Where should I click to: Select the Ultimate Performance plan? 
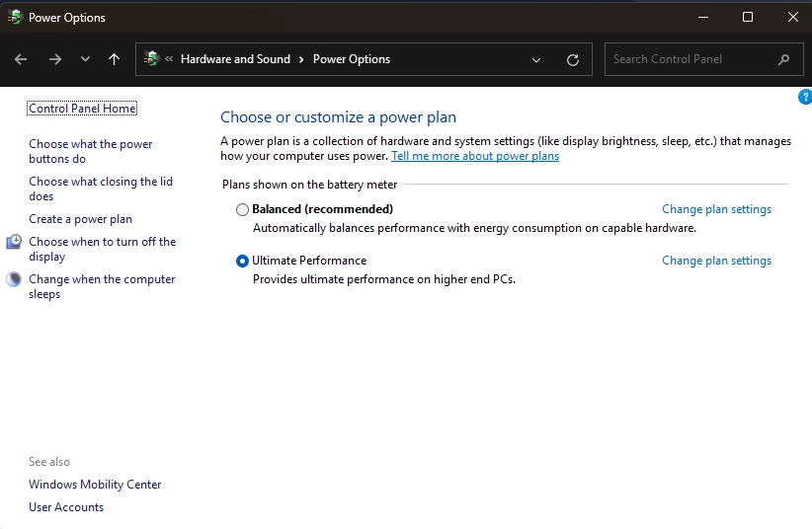click(x=242, y=261)
